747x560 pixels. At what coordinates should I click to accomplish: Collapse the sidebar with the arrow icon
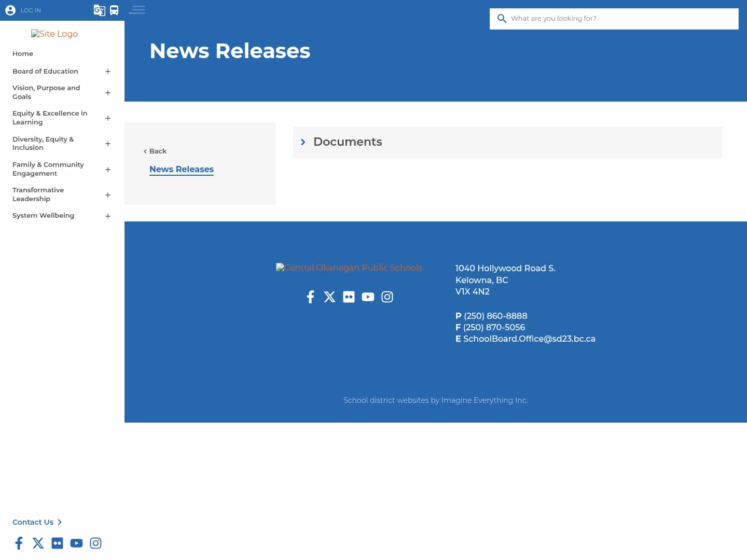click(x=137, y=10)
